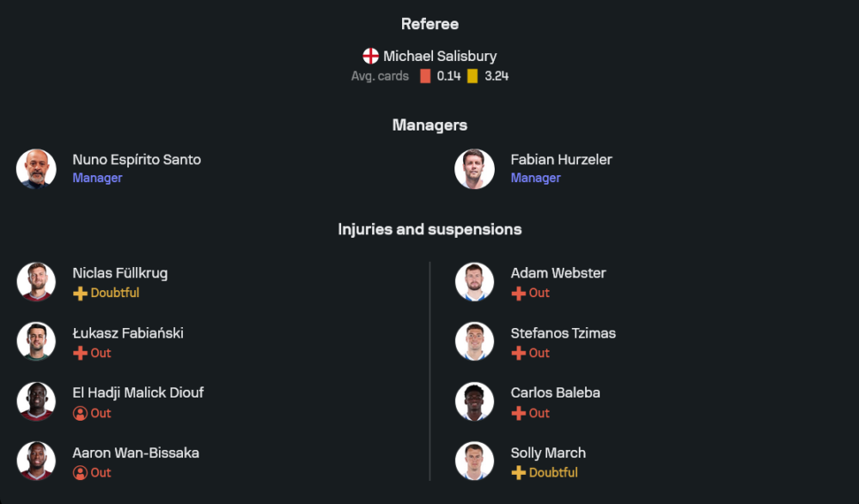Click Solly March's player photo

pos(474,461)
